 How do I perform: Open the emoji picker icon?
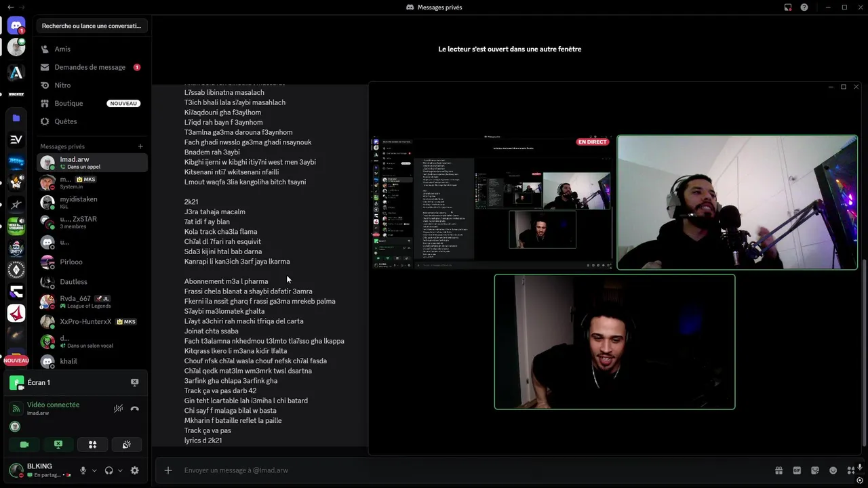(833, 470)
